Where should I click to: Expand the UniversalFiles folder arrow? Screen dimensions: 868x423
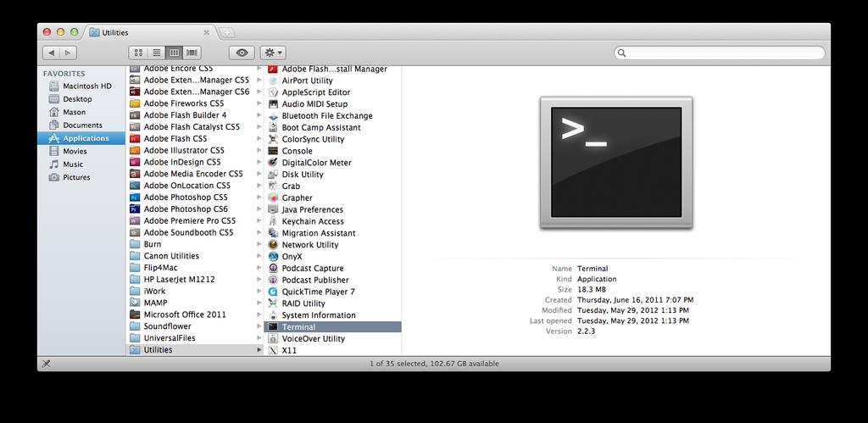tap(259, 337)
